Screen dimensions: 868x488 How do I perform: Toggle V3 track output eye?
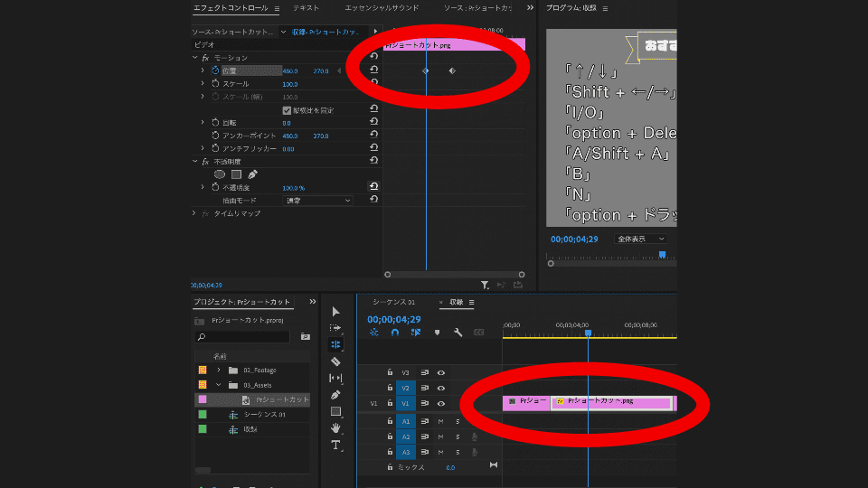[440, 373]
